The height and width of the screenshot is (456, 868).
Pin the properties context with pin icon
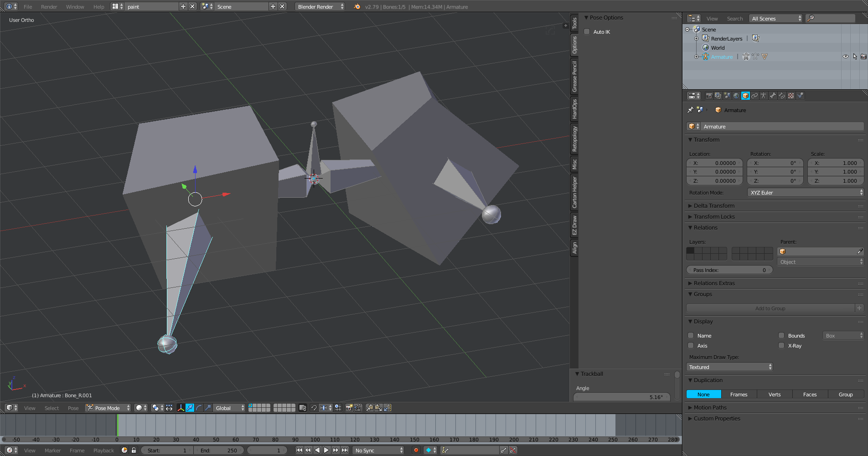point(690,110)
